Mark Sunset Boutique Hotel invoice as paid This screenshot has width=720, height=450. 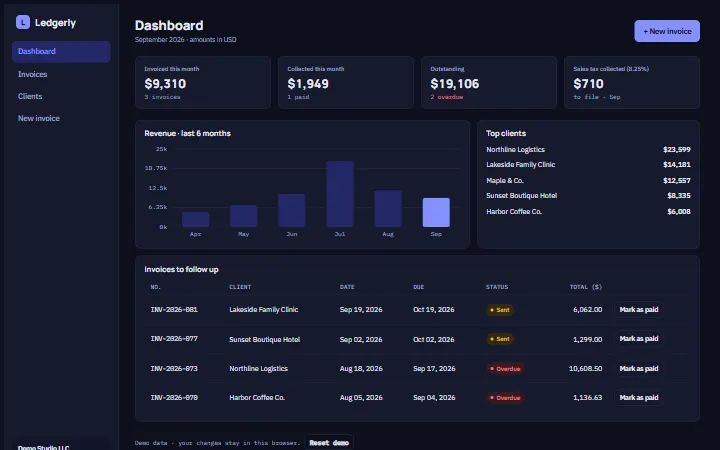[x=639, y=339]
